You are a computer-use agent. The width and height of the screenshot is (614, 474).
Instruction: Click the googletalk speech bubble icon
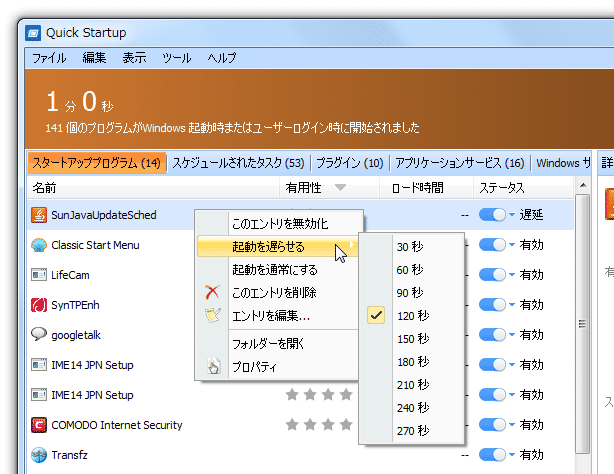[39, 334]
